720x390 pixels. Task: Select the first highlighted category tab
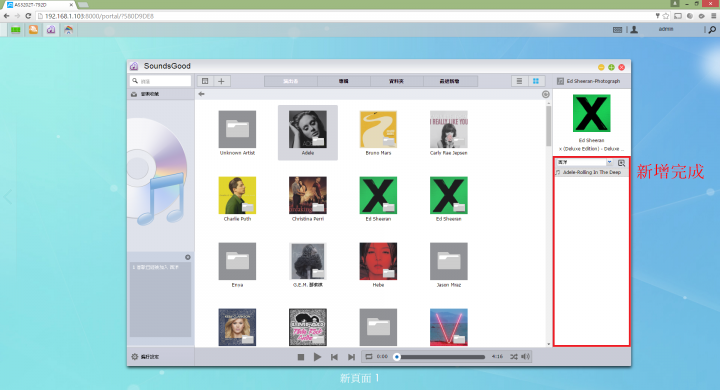click(291, 81)
